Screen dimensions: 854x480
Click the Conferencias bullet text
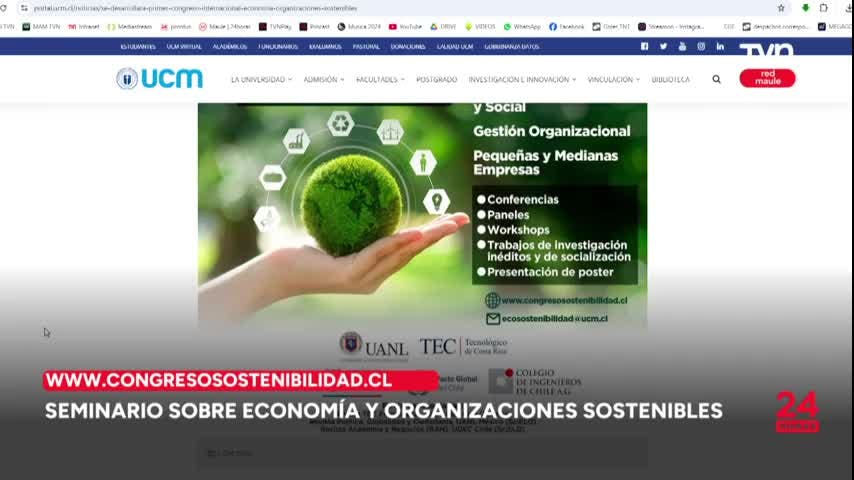pyautogui.click(x=522, y=199)
